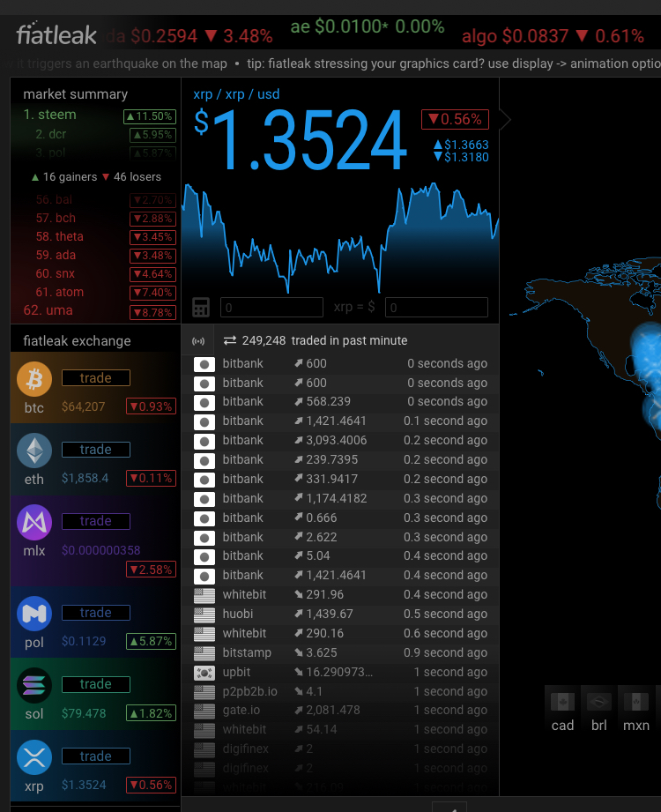Click the huobi row flag icon
This screenshot has width=661, height=812.
pyautogui.click(x=204, y=615)
